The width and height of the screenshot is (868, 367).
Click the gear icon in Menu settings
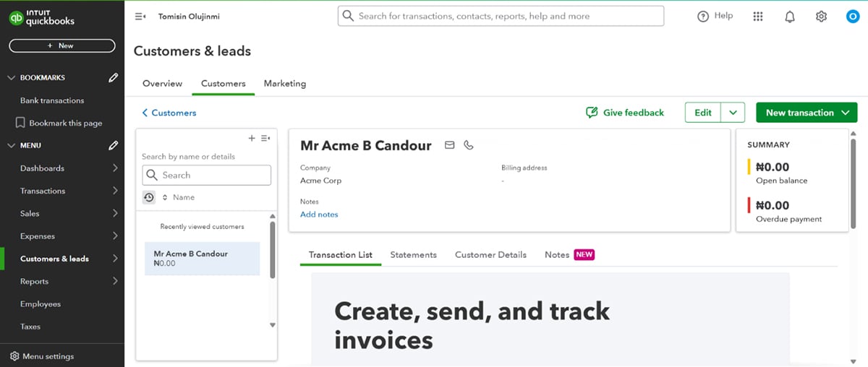tap(14, 356)
